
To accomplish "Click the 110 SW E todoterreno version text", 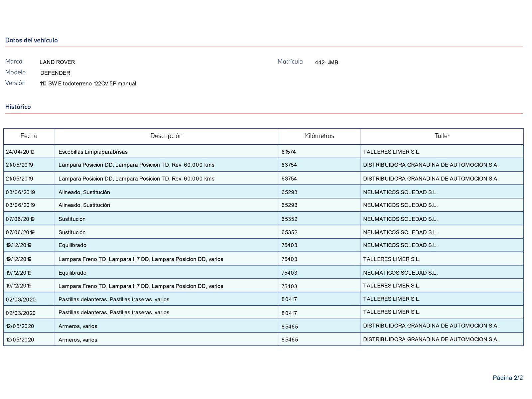I will point(88,83).
